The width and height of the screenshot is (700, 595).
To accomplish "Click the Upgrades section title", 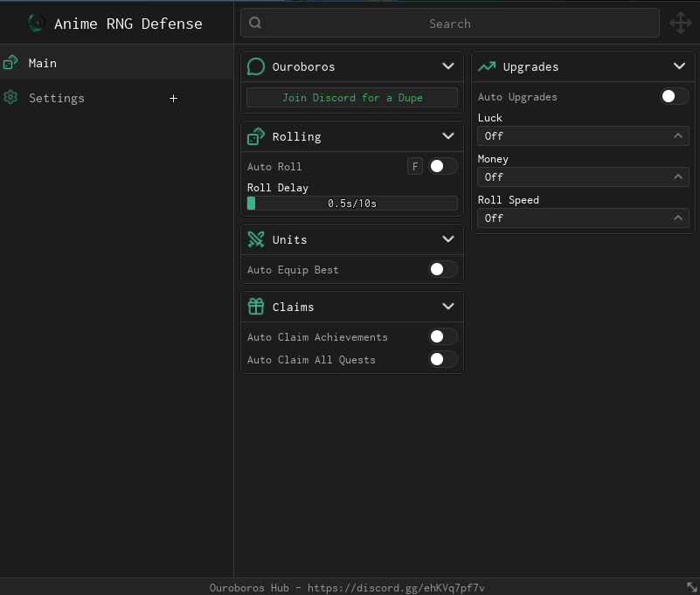I will (530, 67).
